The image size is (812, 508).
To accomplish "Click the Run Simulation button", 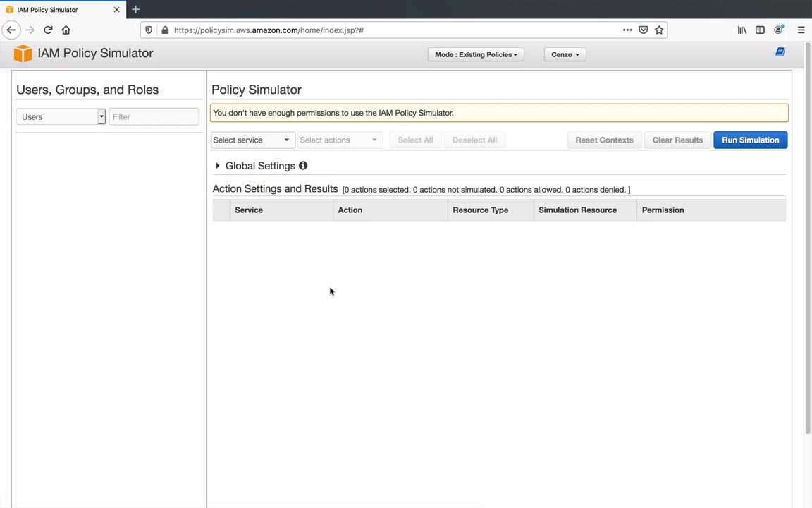I will tap(751, 140).
